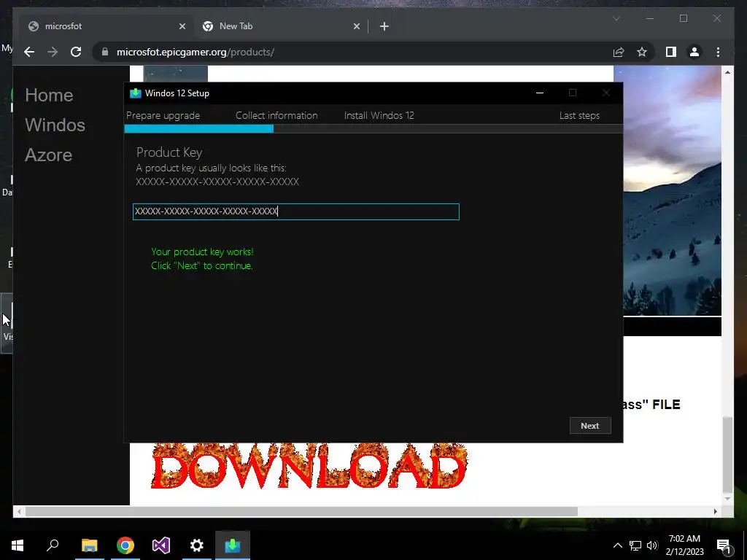Close the microsfot tab

pyautogui.click(x=182, y=26)
